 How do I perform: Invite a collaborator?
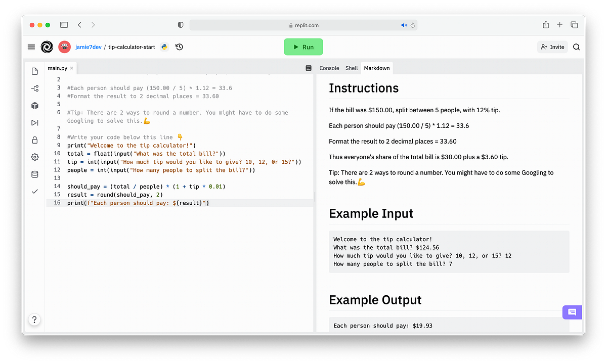tap(552, 47)
